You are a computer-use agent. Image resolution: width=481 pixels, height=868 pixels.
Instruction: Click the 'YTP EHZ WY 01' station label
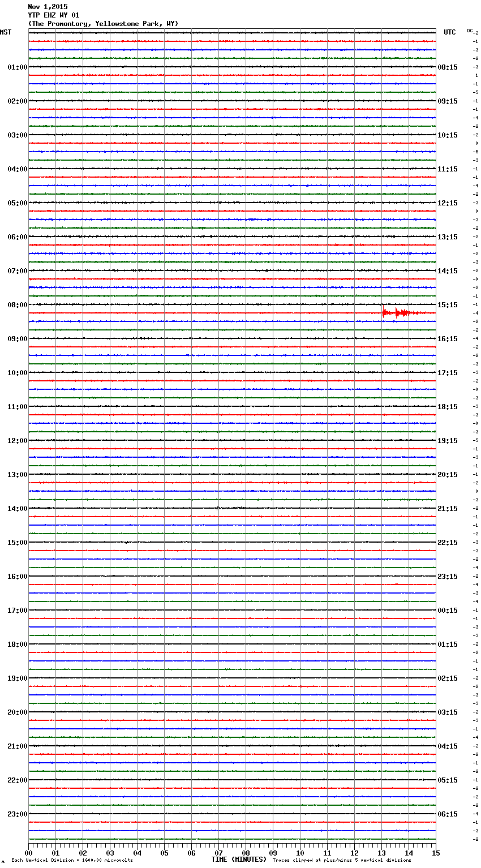coord(54,15)
